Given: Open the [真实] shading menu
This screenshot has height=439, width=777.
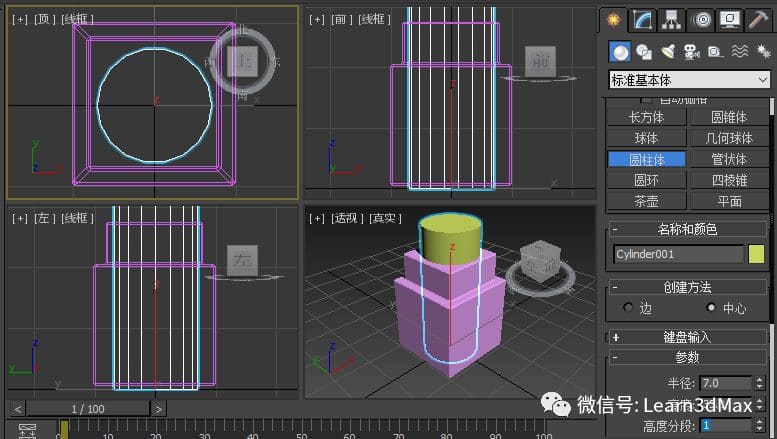Looking at the screenshot, I should click(386, 219).
